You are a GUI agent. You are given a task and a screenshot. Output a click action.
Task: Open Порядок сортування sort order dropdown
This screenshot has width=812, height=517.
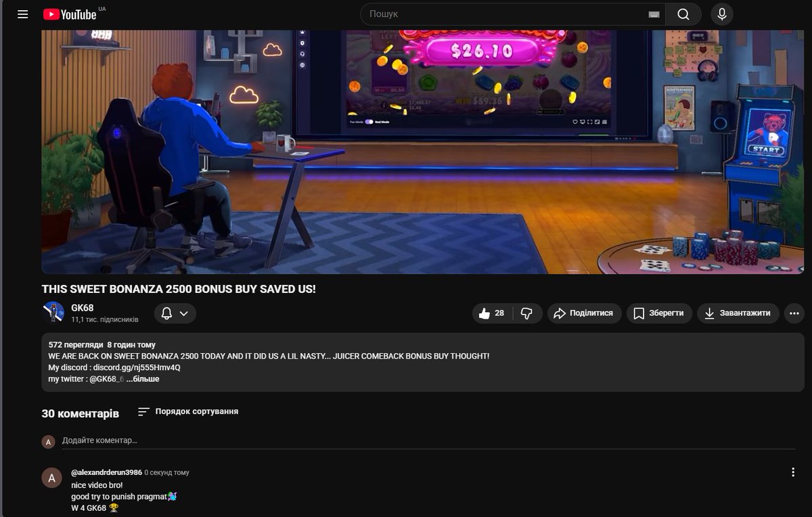[x=188, y=411]
